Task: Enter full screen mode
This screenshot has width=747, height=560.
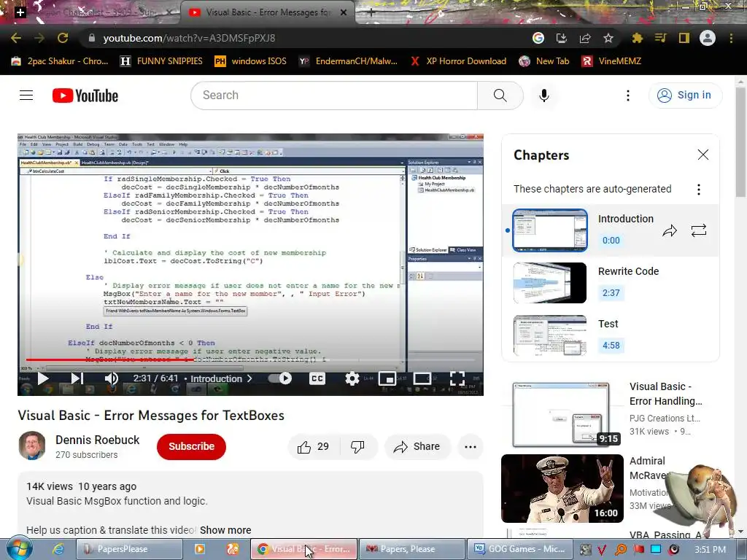Action: tap(457, 378)
